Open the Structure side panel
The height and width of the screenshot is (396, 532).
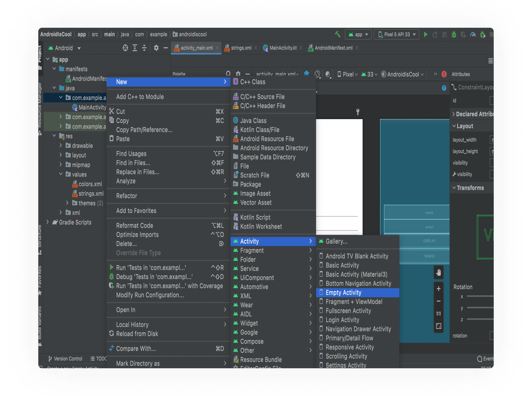click(39, 240)
